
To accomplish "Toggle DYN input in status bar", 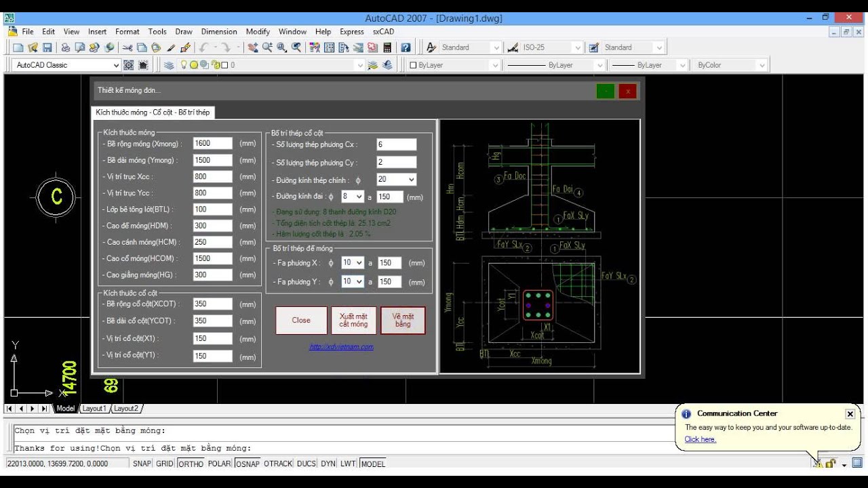I will click(328, 464).
